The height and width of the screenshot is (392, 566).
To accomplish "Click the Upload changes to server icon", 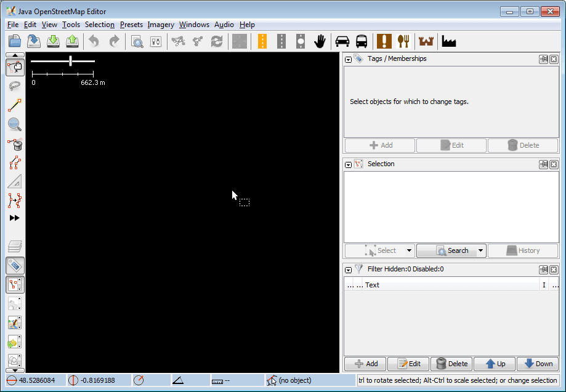I will pos(73,41).
